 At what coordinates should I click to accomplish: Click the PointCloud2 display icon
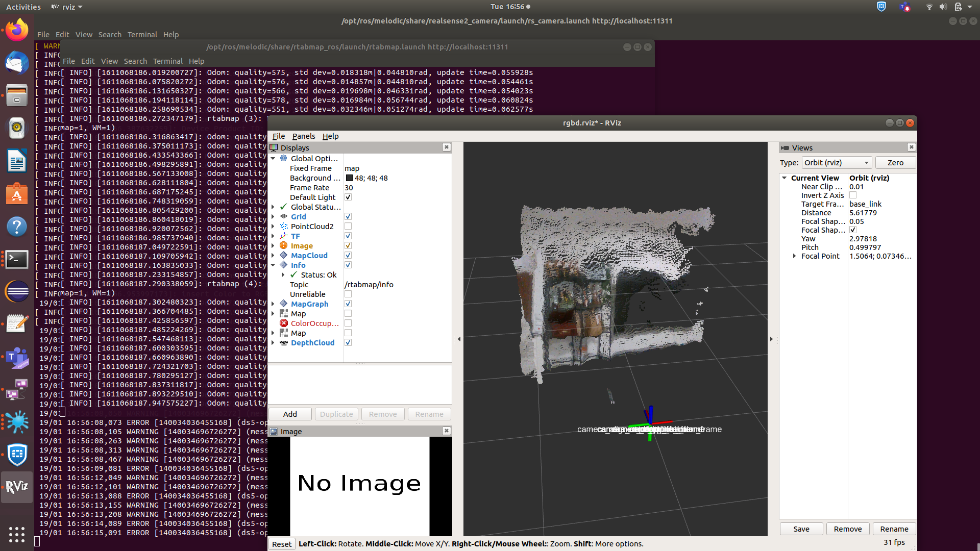[284, 227]
